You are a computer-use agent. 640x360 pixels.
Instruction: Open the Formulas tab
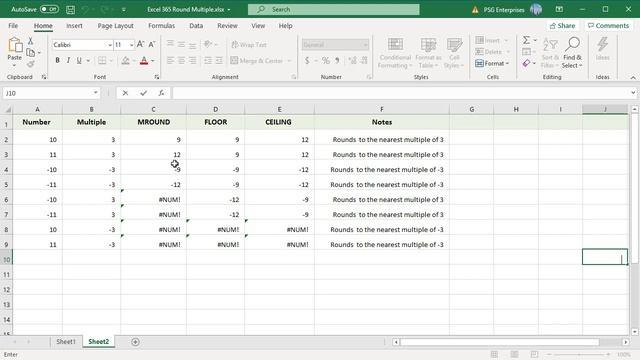point(162,26)
